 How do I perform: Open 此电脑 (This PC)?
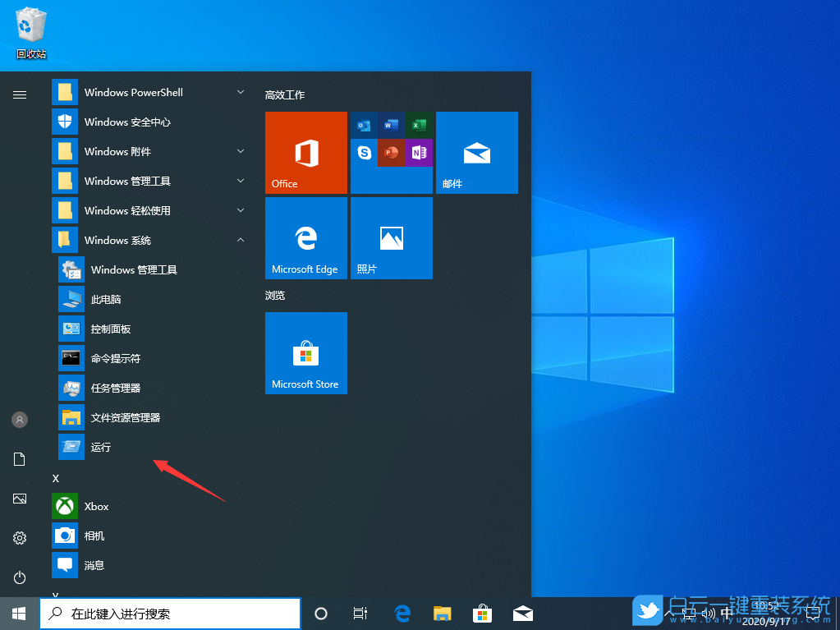click(x=105, y=298)
